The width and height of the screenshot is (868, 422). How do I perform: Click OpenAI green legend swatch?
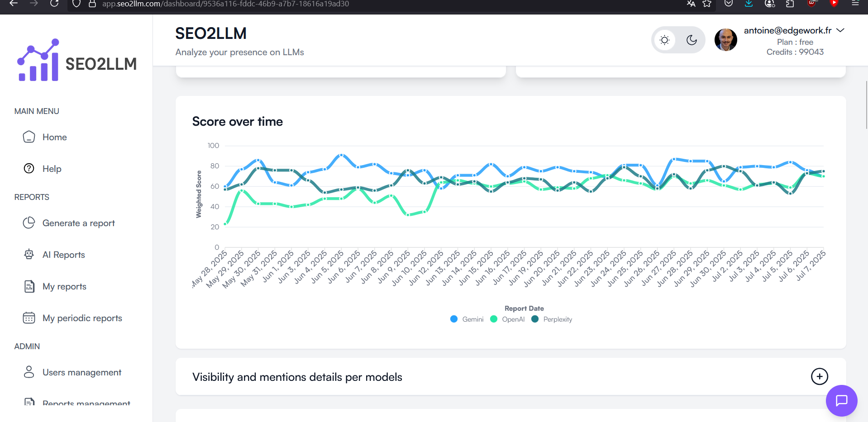click(x=494, y=319)
